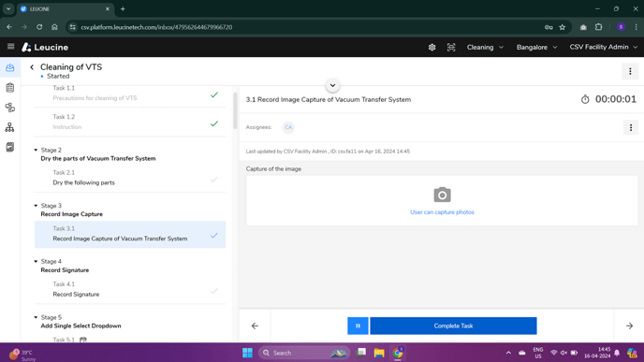Image resolution: width=644 pixels, height=362 pixels.
Task: Click the CA assignee avatar
Action: pyautogui.click(x=288, y=127)
